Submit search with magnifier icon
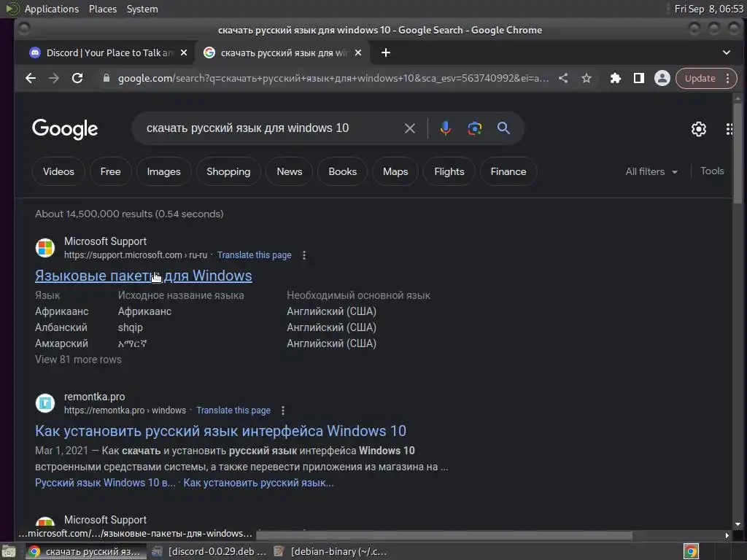Viewport: 747px width, 560px height. (503, 128)
